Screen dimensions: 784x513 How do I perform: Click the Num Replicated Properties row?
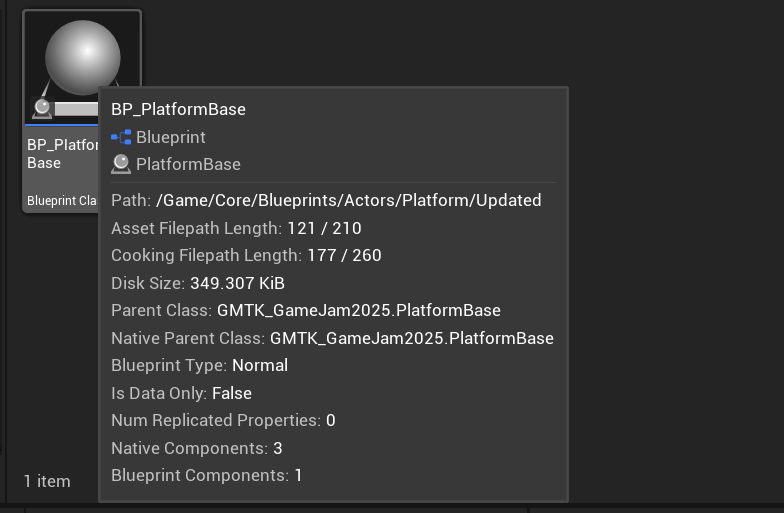[x=223, y=420]
